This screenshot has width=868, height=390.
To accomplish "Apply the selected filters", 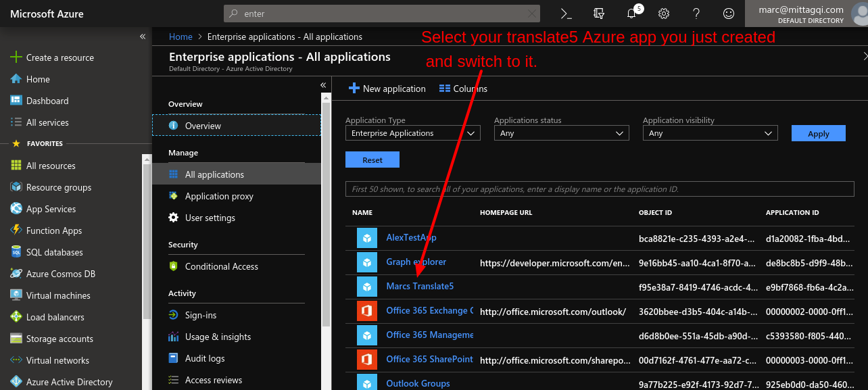I will point(819,133).
